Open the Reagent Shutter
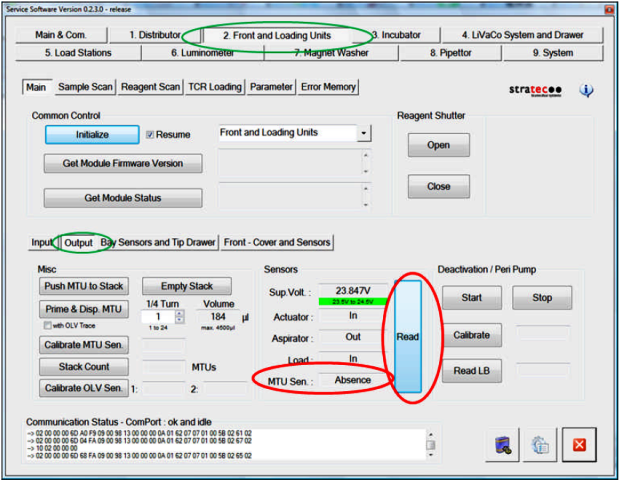 tap(438, 145)
